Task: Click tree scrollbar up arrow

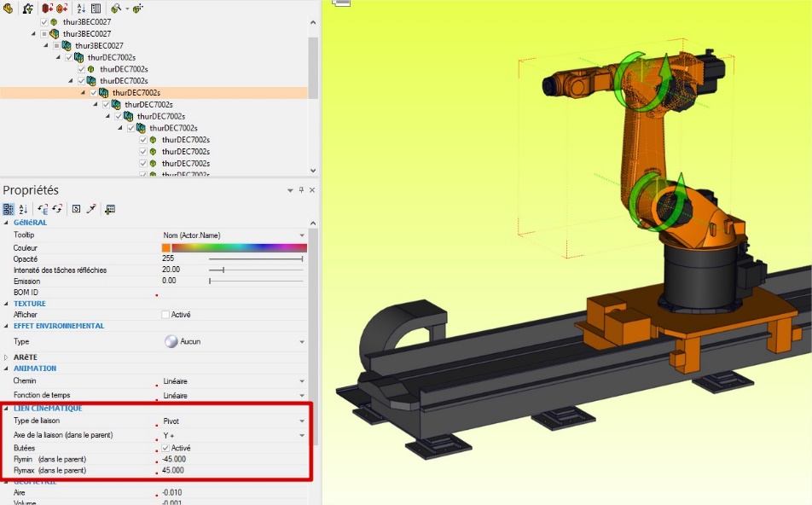Action: point(313,22)
